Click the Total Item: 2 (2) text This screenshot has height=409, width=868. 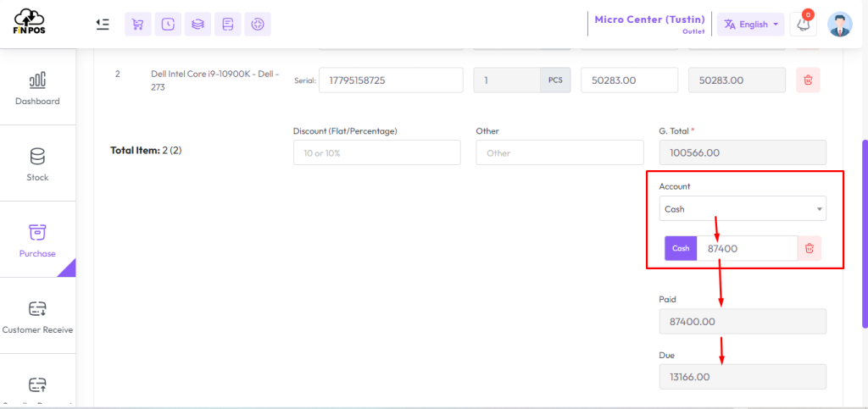coord(146,150)
